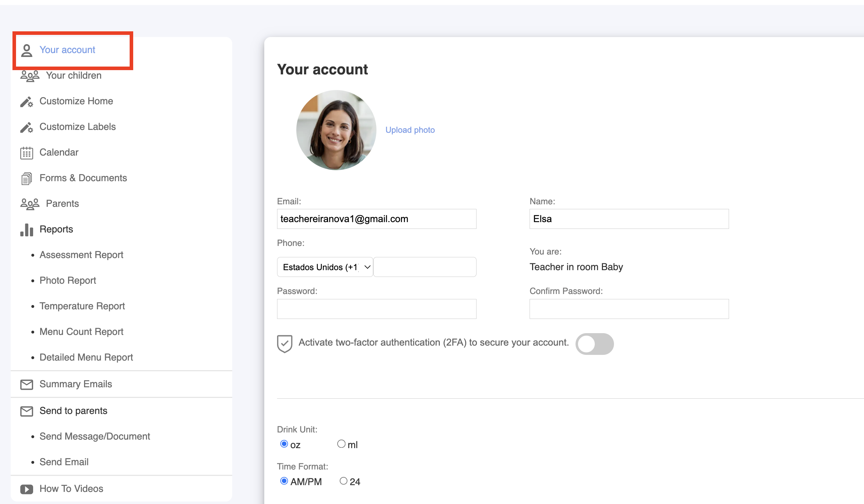
Task: Click into the Password input field
Action: point(376,309)
